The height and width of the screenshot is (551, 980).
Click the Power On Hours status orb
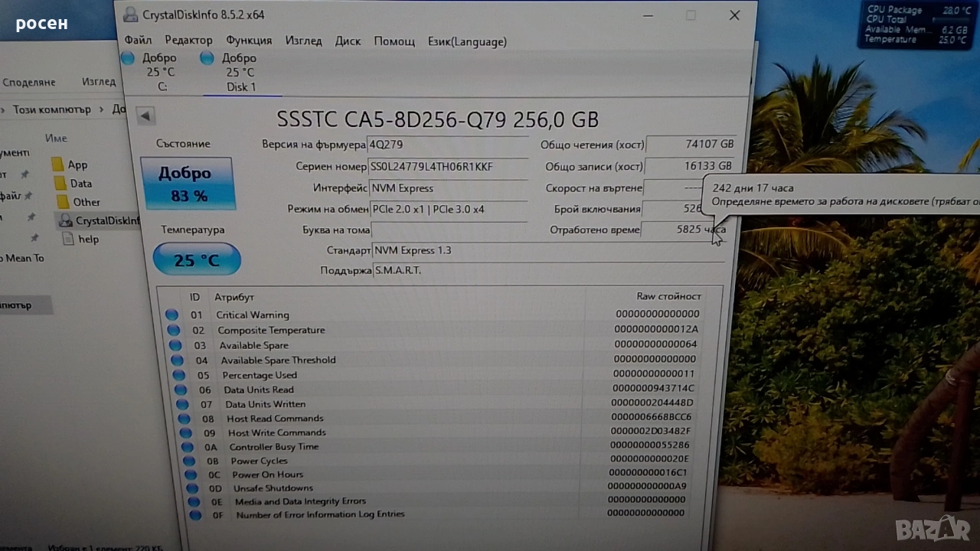(189, 474)
